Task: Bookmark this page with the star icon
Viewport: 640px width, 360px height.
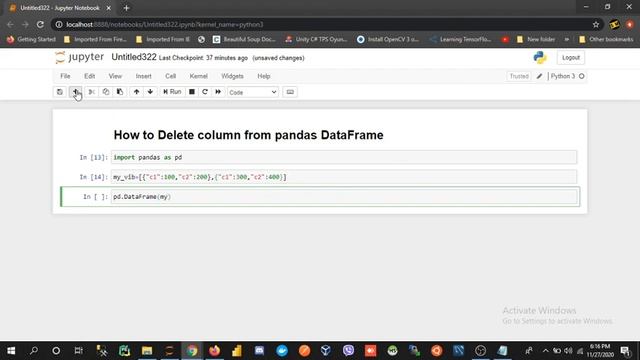Action: tap(596, 24)
